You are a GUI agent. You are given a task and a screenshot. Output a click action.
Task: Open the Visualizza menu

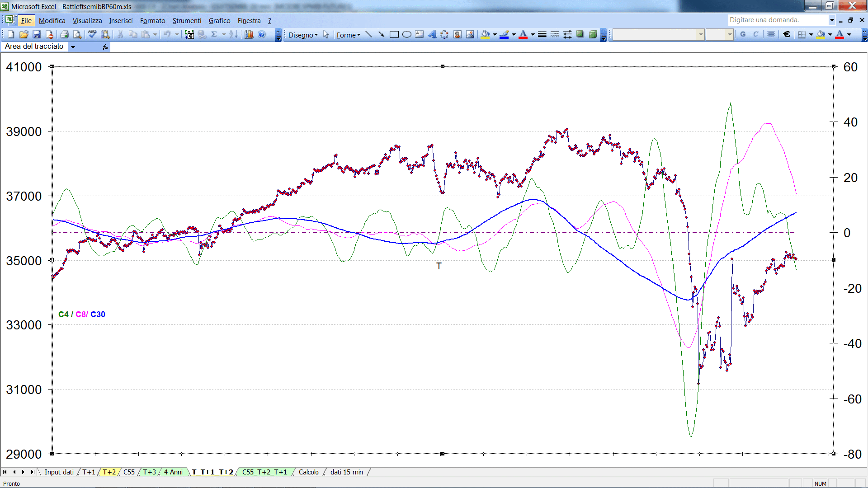(87, 20)
